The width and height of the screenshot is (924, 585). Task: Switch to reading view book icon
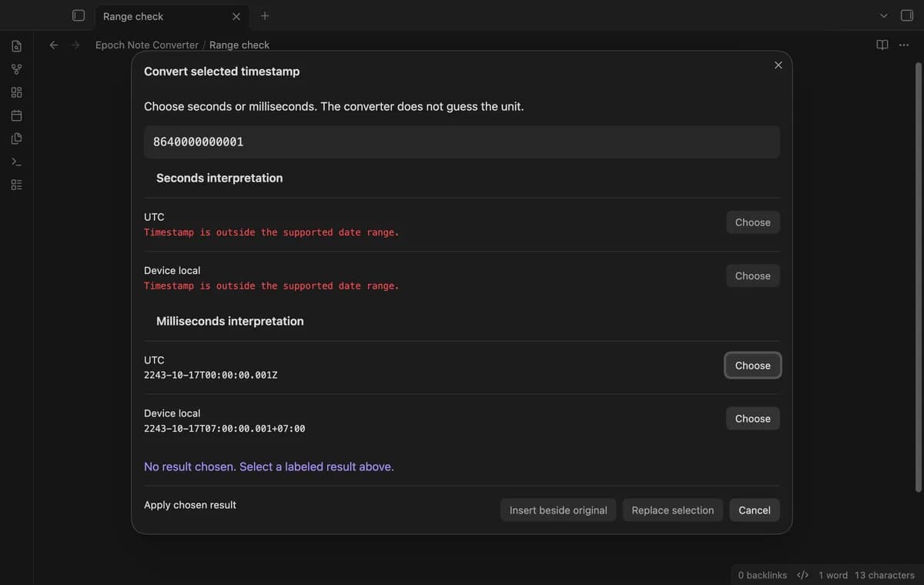coord(882,45)
